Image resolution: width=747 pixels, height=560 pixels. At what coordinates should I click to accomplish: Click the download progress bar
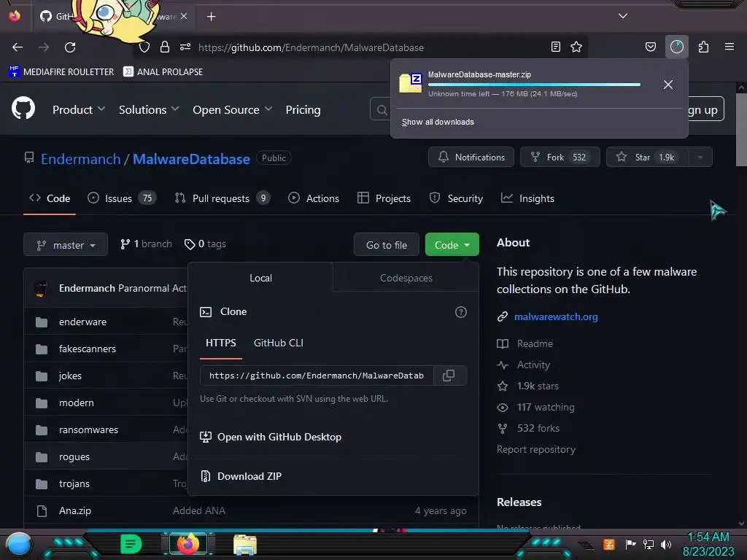tap(534, 85)
